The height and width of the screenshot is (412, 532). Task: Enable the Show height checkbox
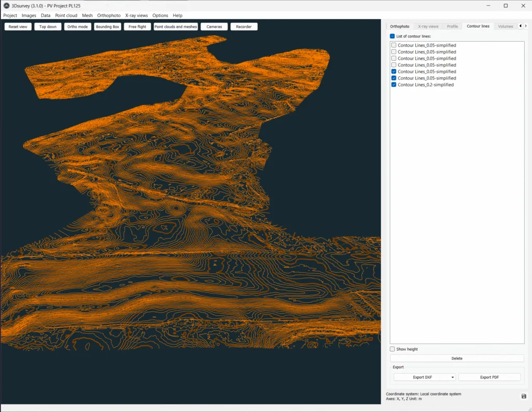point(392,349)
